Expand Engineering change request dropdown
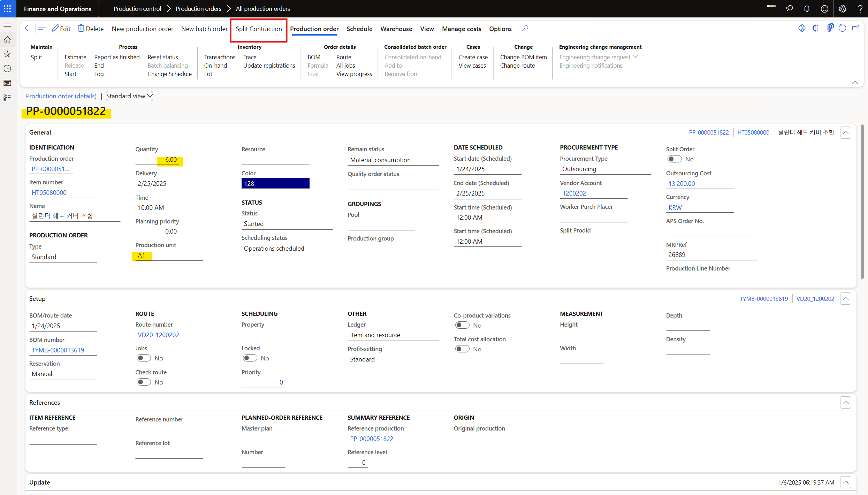868x495 pixels. [x=635, y=57]
